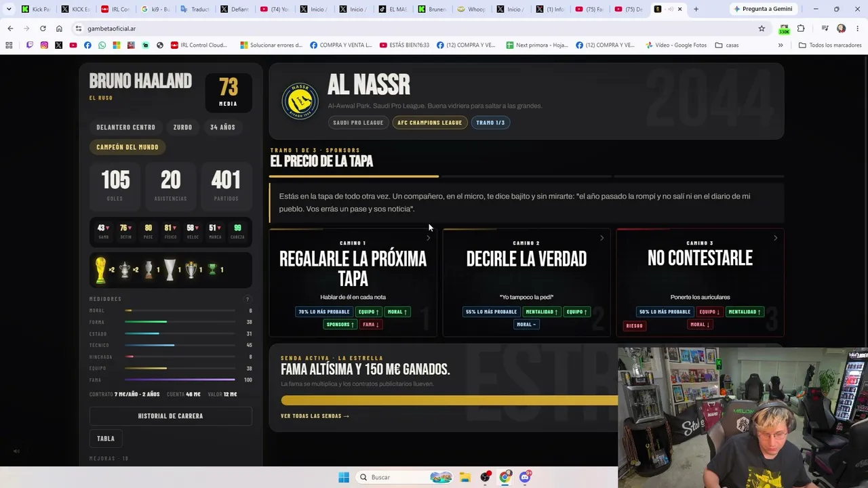Image resolution: width=868 pixels, height=488 pixels.
Task: Click the Campeón del Mundo badge
Action: point(127,147)
